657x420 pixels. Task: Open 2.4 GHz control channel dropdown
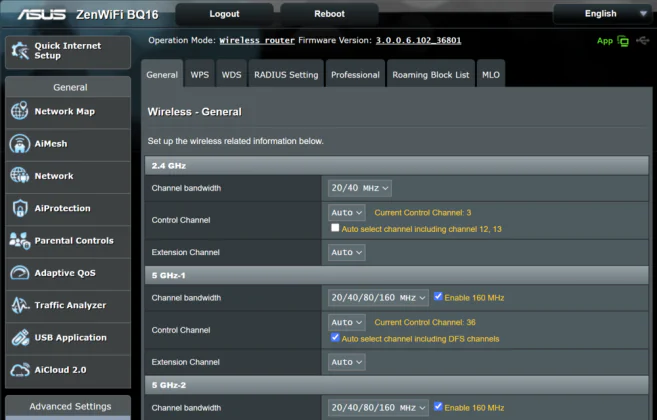(x=347, y=213)
